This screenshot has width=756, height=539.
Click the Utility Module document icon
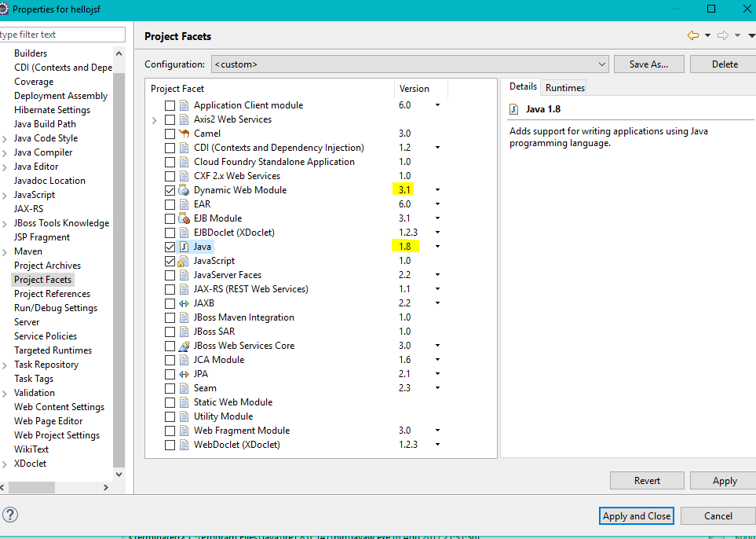point(184,416)
